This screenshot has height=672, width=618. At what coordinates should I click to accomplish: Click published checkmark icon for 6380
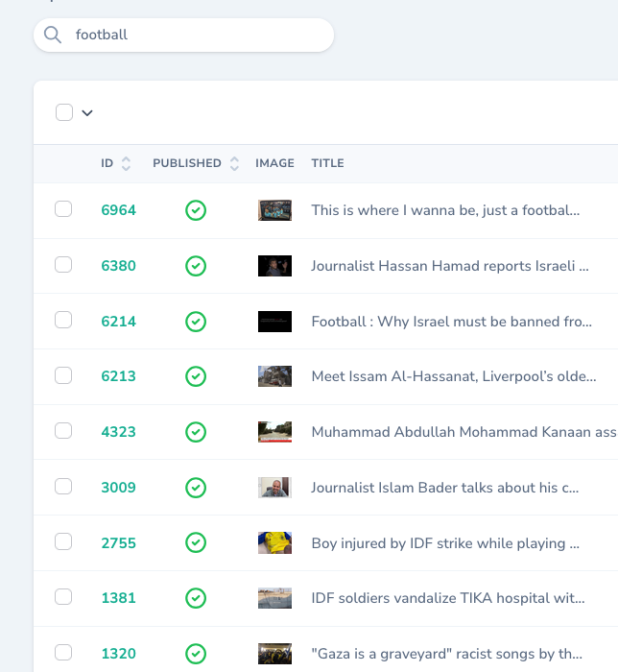[x=196, y=266]
